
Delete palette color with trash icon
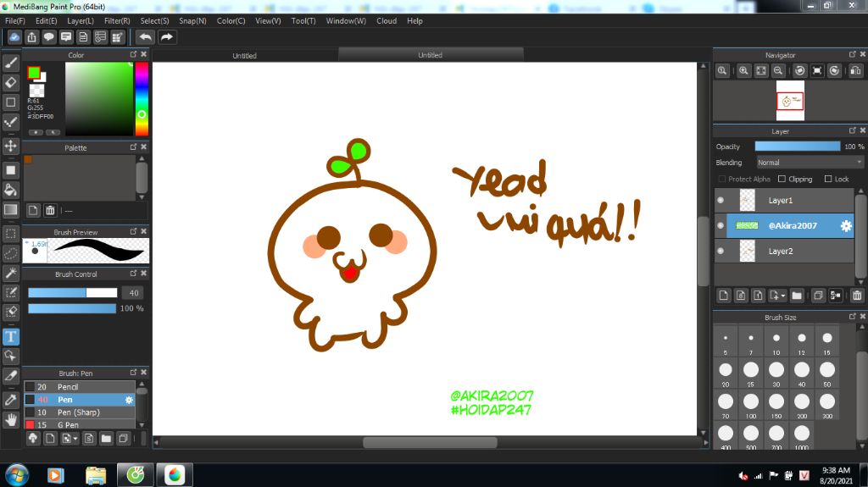[50, 210]
